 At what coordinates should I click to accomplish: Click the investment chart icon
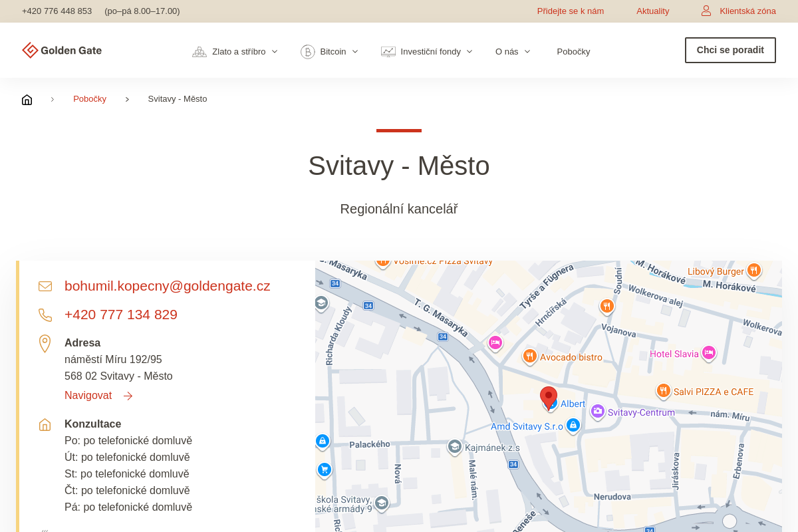click(388, 52)
